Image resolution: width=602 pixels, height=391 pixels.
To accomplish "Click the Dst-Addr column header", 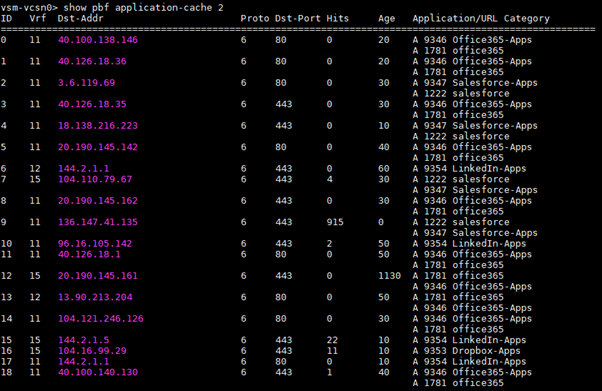I will click(x=80, y=18).
